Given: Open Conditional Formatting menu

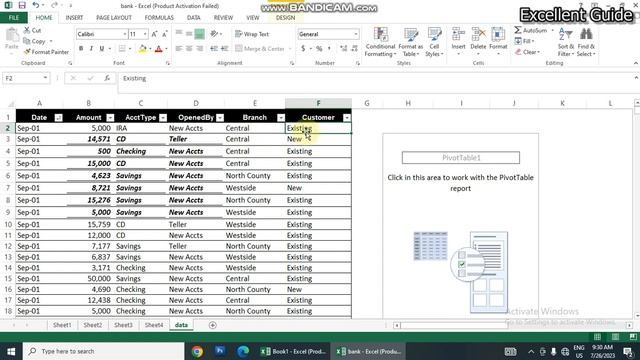Looking at the screenshot, I should click(x=380, y=42).
